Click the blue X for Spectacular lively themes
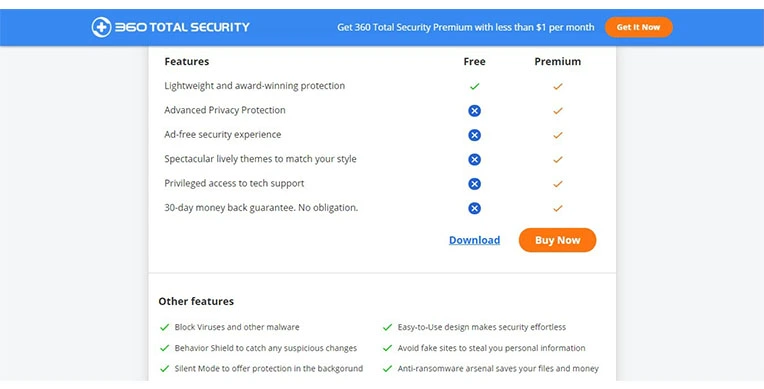Image resolution: width=764 pixels, height=389 pixels. [474, 159]
